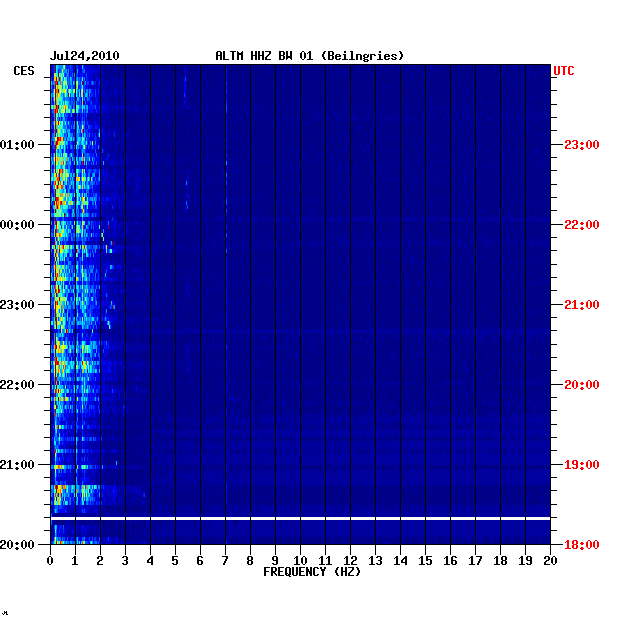The width and height of the screenshot is (630, 624).
Task: Click the FREQUENCY (HZ) axis title
Action: point(312,572)
